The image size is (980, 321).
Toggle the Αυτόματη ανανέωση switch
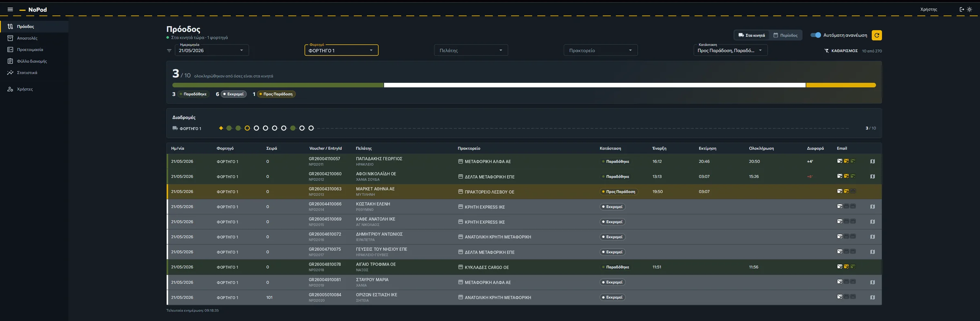[815, 35]
